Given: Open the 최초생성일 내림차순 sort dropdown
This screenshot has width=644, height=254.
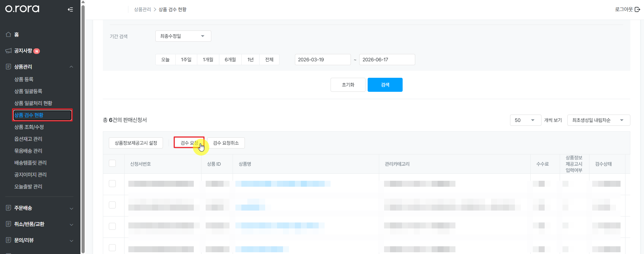Looking at the screenshot, I should click(x=599, y=120).
